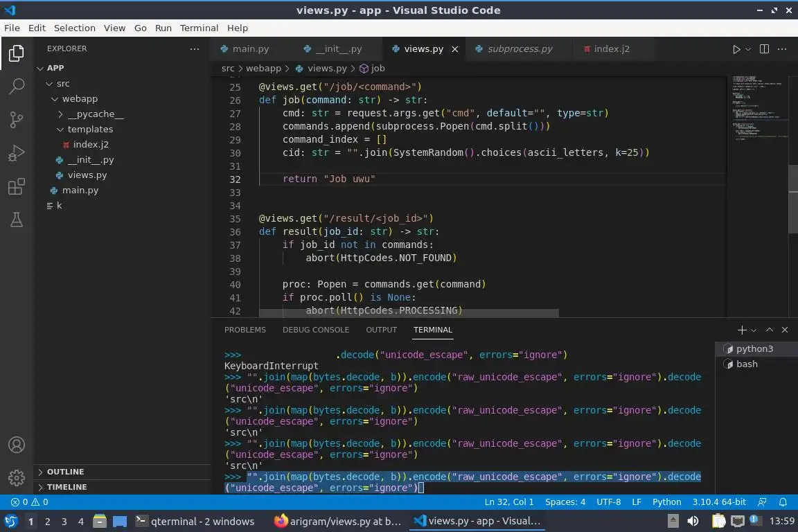Open notifications bell in status bar
This screenshot has width=798, height=532.
pyautogui.click(x=783, y=502)
